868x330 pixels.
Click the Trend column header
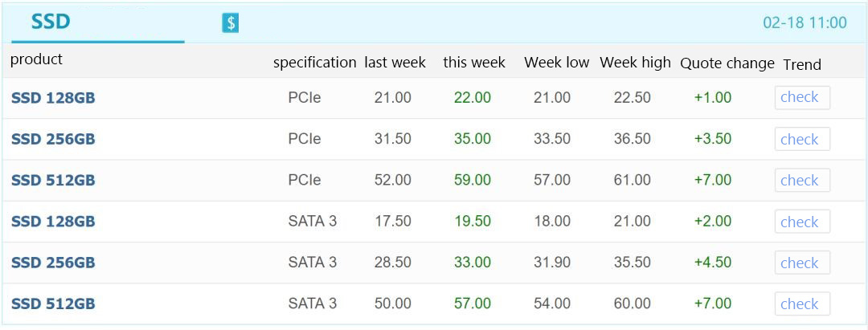click(x=802, y=65)
